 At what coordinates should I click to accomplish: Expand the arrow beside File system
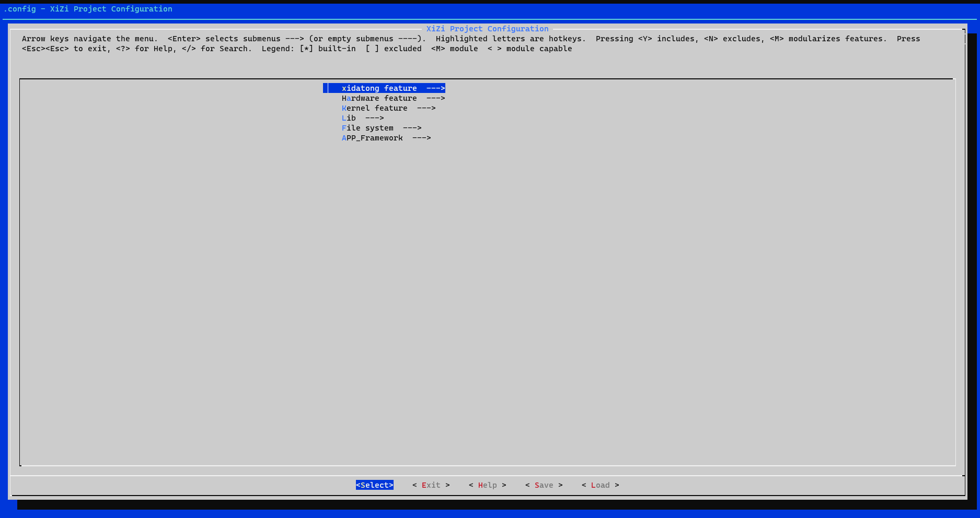(412, 128)
